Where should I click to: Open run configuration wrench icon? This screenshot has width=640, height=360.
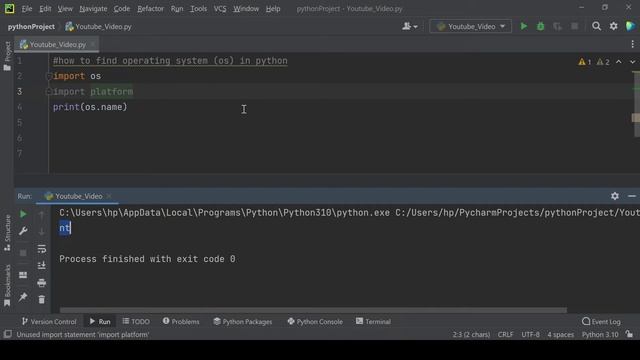23,231
